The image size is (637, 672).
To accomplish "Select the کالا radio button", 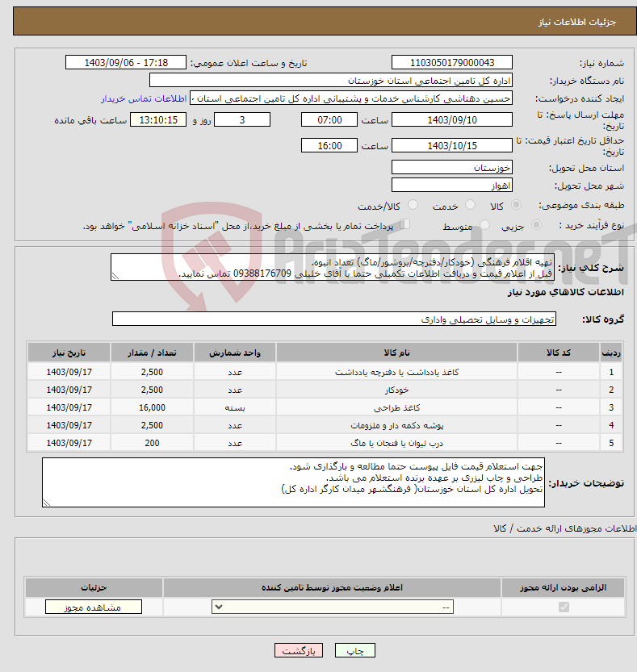I will [517, 205].
